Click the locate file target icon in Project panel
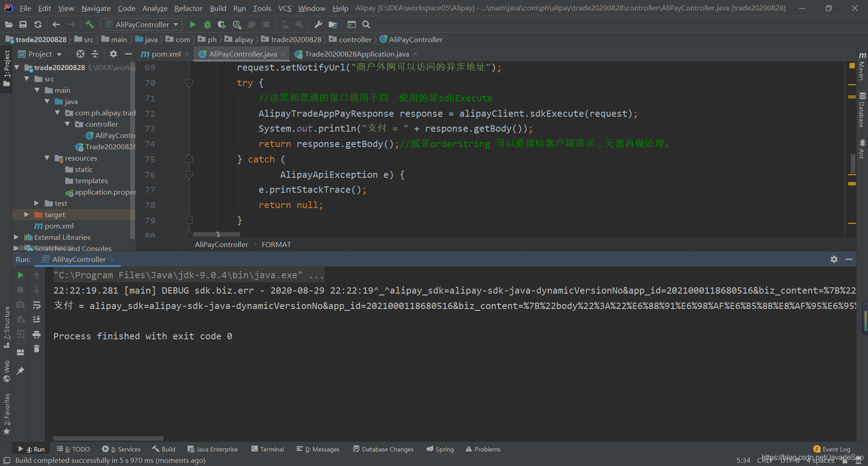Screen dimensions: 868x466 [80, 54]
